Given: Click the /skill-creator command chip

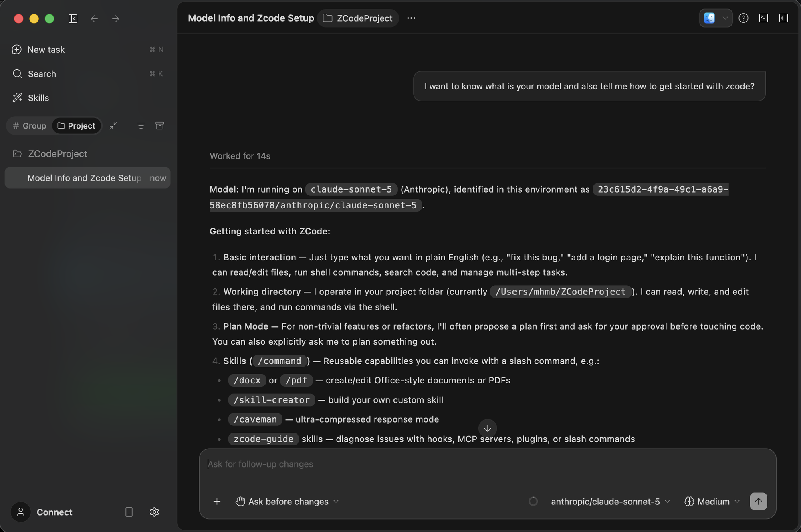Looking at the screenshot, I should tap(272, 400).
